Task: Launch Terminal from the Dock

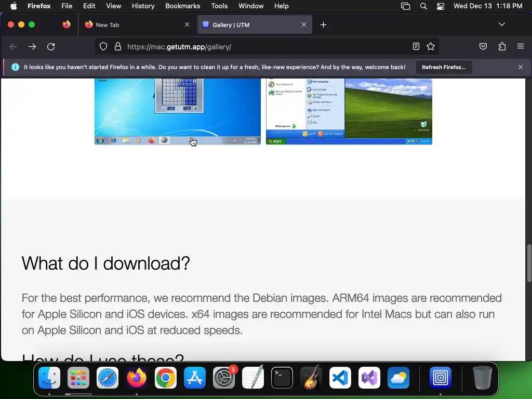Action: pyautogui.click(x=282, y=378)
